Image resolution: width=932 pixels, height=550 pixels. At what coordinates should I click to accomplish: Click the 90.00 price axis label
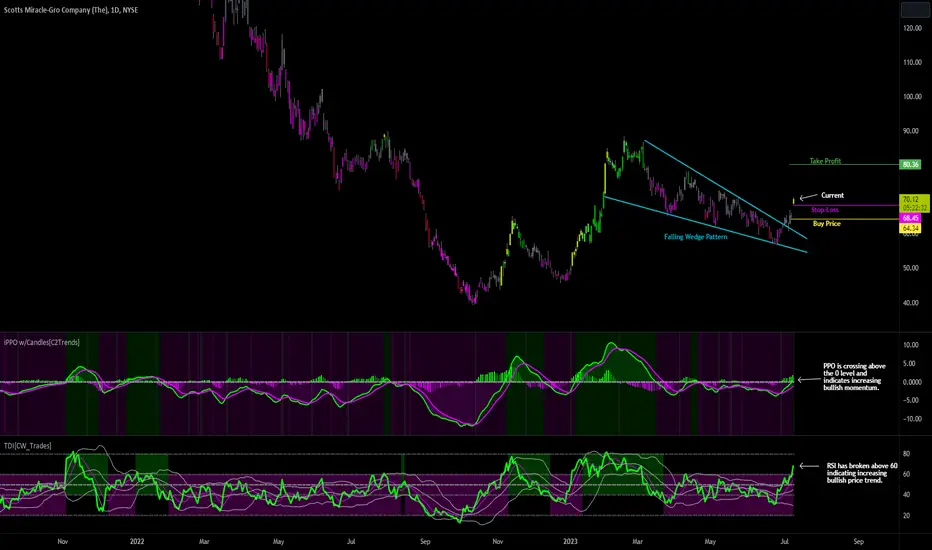point(911,131)
